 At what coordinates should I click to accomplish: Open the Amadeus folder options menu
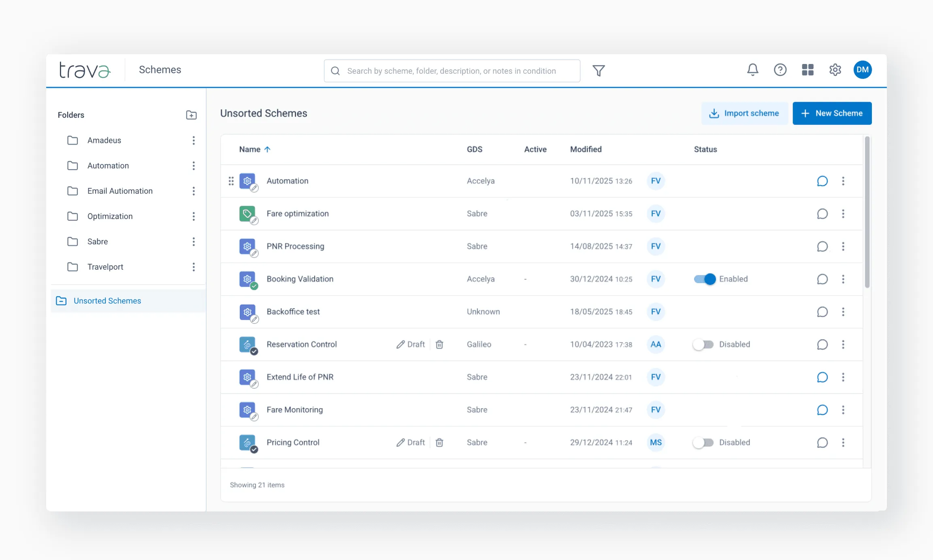194,141
